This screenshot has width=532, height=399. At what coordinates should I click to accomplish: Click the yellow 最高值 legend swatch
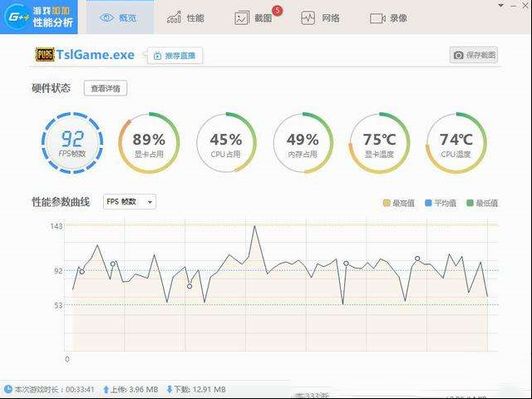click(387, 203)
